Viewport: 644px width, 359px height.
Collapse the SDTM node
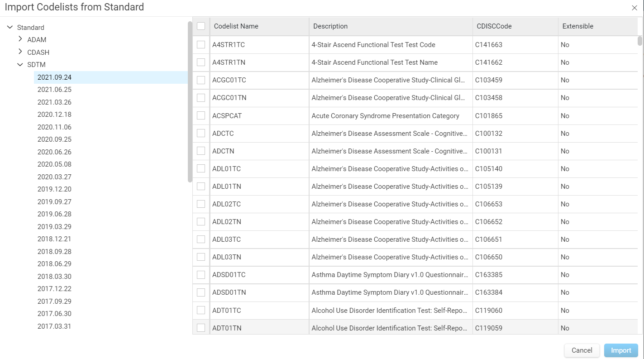point(20,64)
